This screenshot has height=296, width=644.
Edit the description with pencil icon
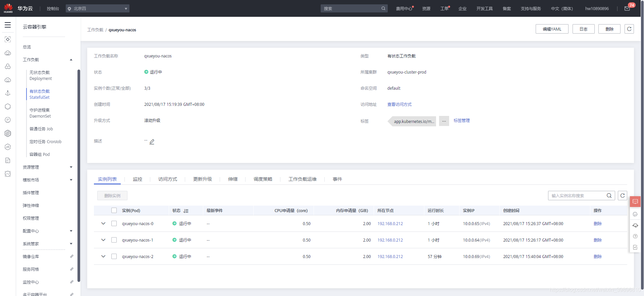(152, 142)
